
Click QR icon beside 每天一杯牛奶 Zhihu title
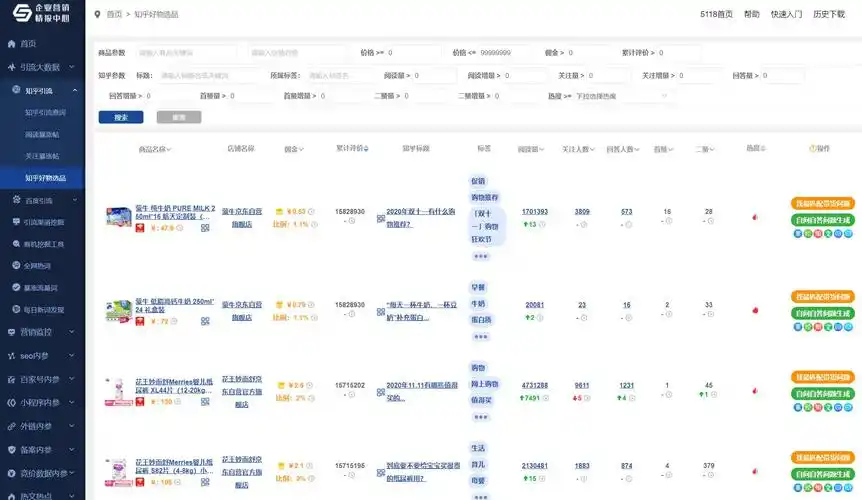click(380, 312)
